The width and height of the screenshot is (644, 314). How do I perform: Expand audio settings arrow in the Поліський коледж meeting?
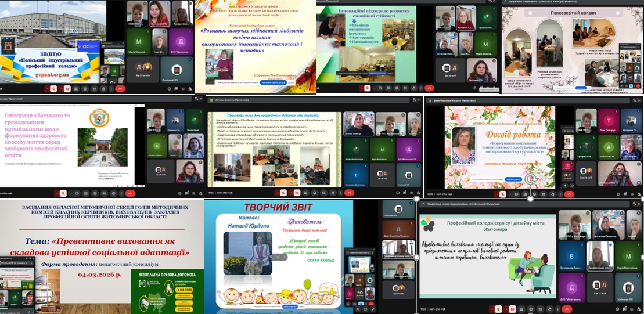tap(46, 89)
